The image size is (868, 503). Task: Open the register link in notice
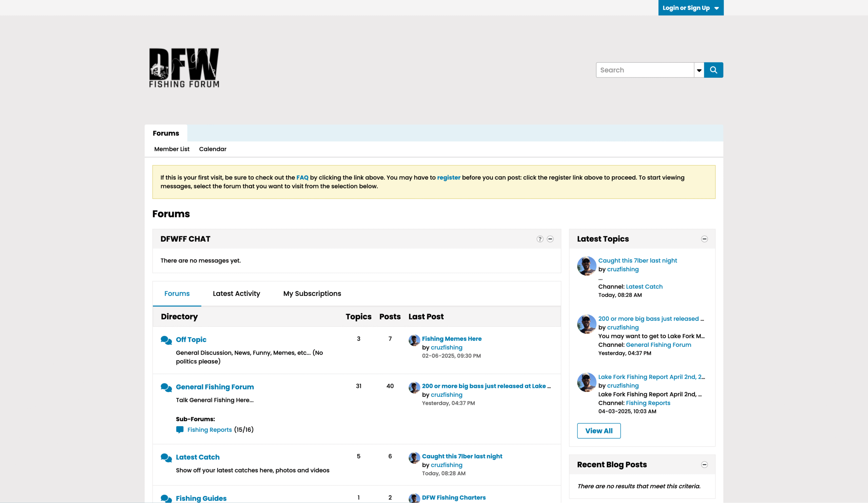point(449,178)
